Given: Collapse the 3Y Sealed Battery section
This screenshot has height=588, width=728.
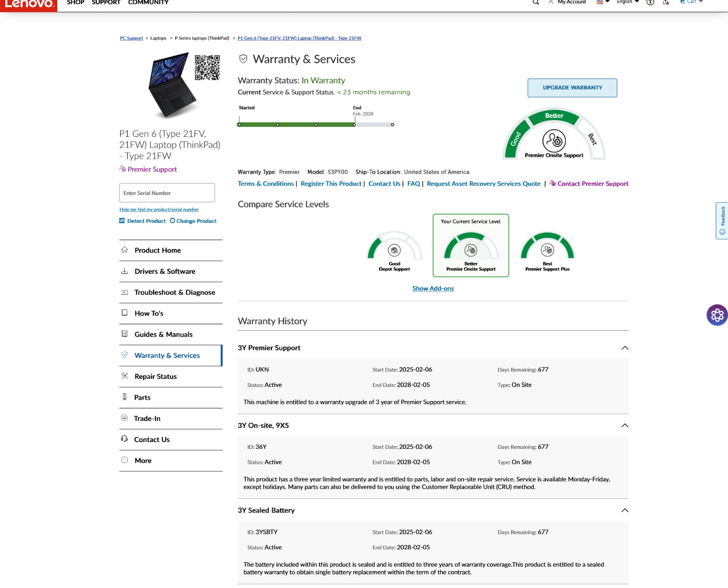Looking at the screenshot, I should tap(625, 511).
